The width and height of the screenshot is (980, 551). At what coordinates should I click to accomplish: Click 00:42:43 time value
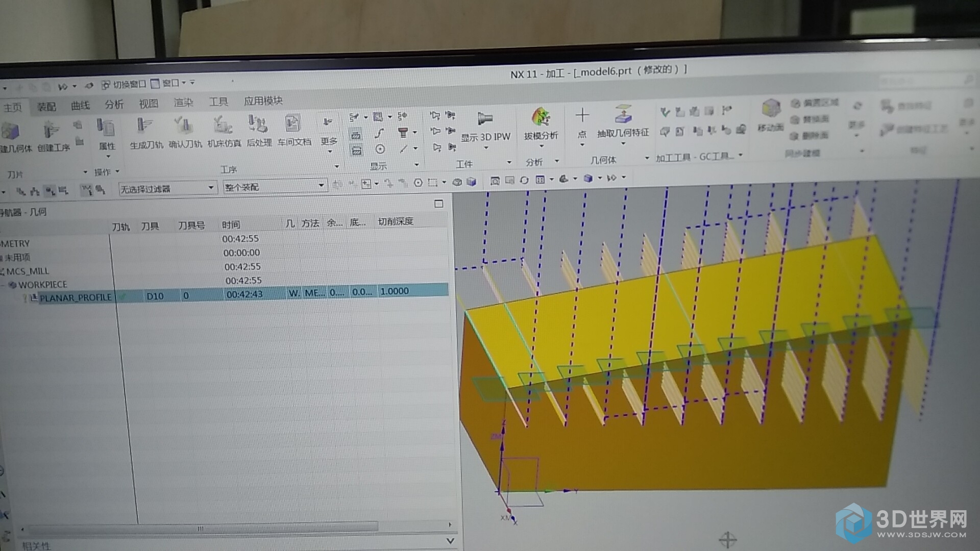point(244,294)
